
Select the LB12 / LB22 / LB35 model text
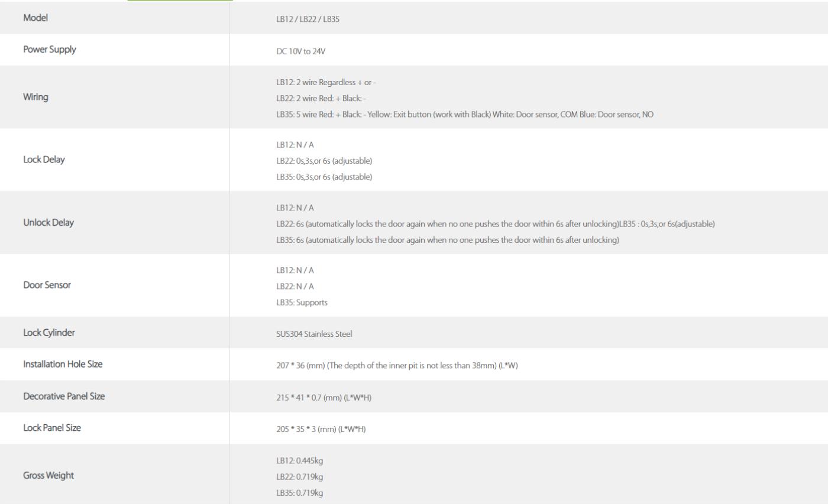coord(308,19)
